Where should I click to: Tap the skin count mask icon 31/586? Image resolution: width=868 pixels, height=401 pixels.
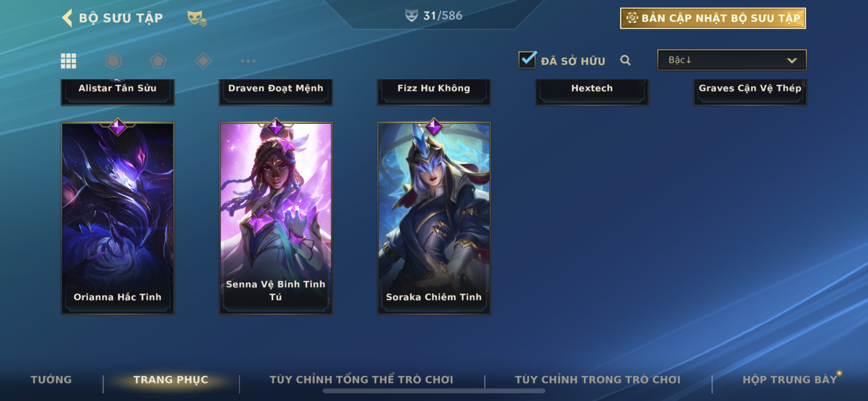pyautogui.click(x=411, y=15)
